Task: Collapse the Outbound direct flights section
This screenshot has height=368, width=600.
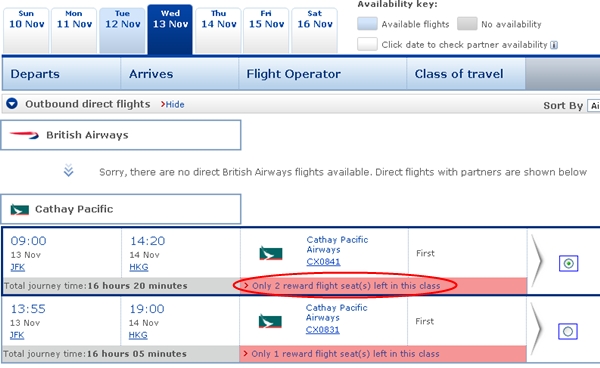Action: [x=12, y=104]
